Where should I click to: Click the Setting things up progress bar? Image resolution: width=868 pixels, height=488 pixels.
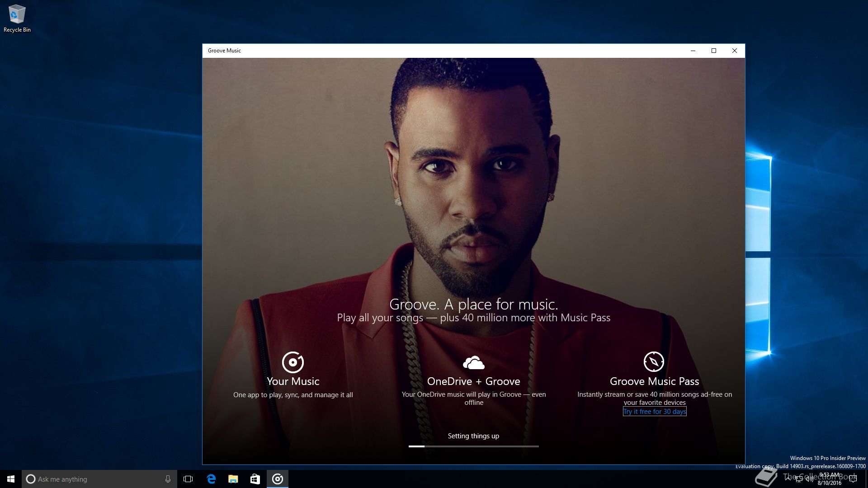coord(473,446)
